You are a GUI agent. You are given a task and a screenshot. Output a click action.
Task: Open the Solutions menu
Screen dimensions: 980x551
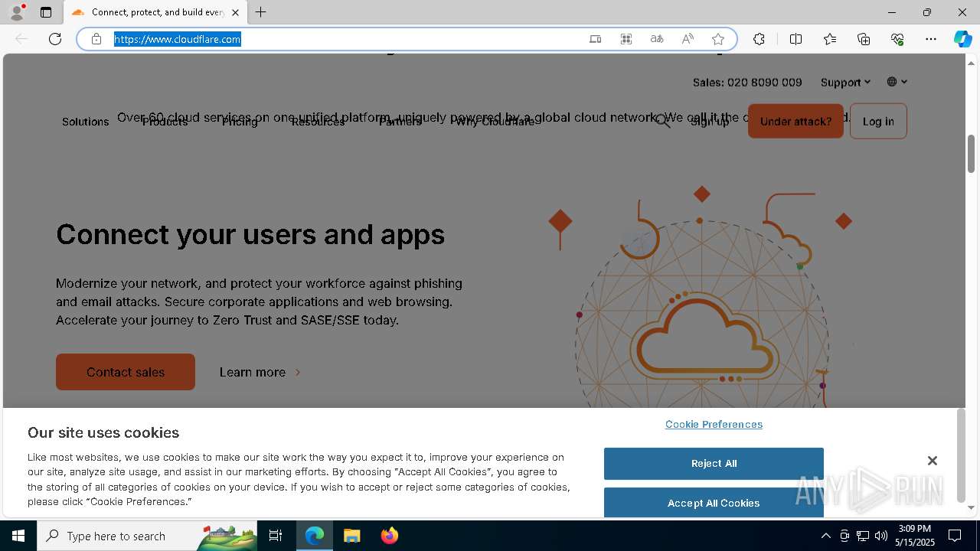85,122
